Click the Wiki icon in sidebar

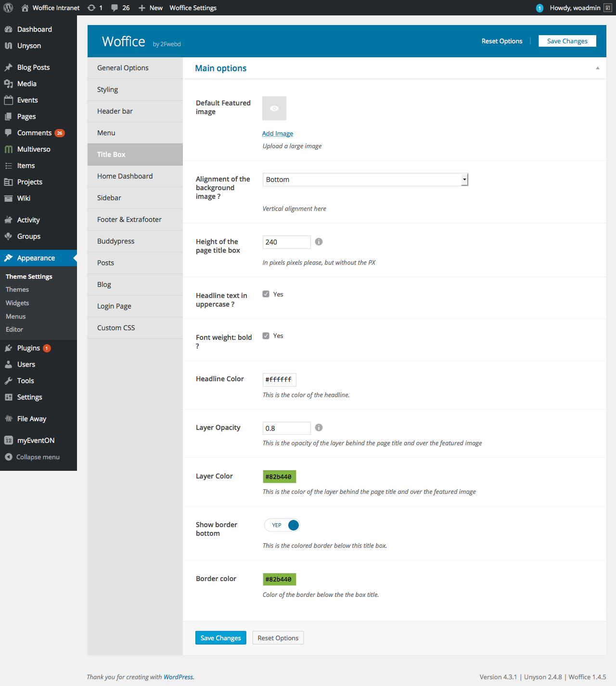9,198
